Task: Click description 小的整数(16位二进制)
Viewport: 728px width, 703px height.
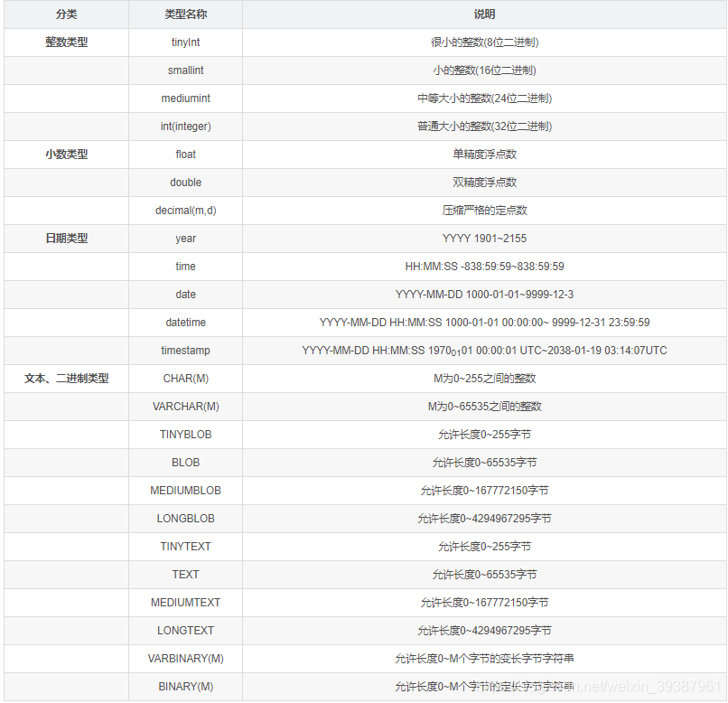Action: click(x=484, y=70)
